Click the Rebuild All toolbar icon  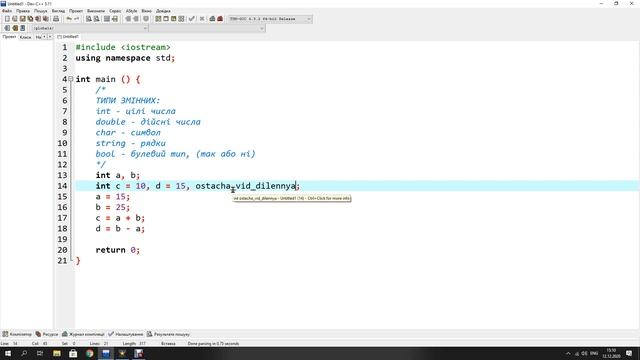tap(181, 19)
